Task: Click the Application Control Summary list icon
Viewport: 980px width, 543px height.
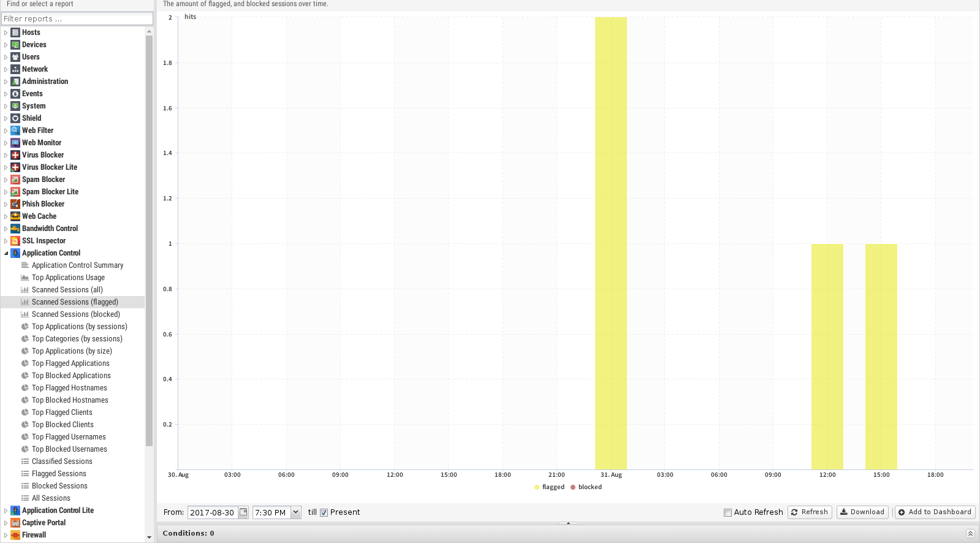Action: tap(25, 265)
